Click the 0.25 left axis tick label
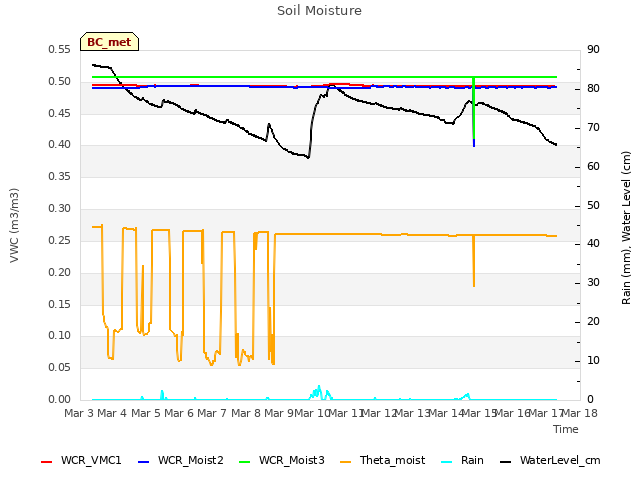The image size is (640, 480). (x=60, y=240)
